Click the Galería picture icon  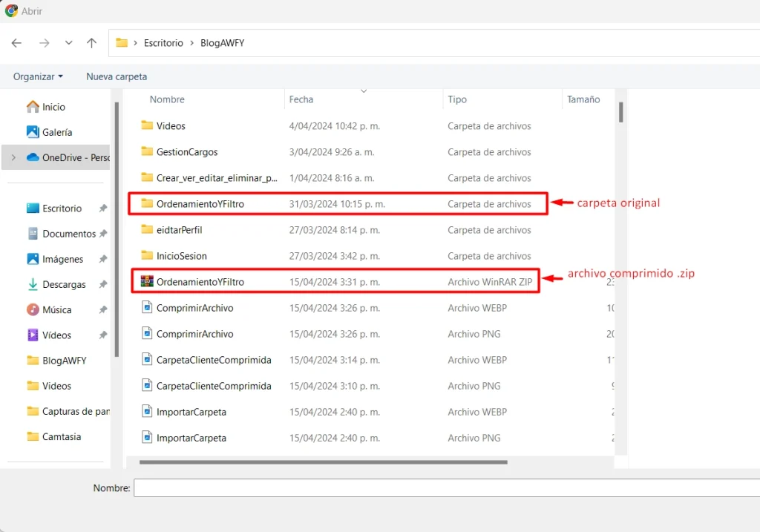click(x=33, y=132)
